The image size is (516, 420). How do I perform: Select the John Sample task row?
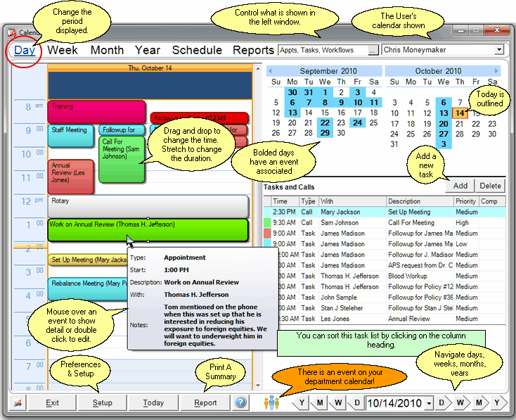click(x=391, y=297)
